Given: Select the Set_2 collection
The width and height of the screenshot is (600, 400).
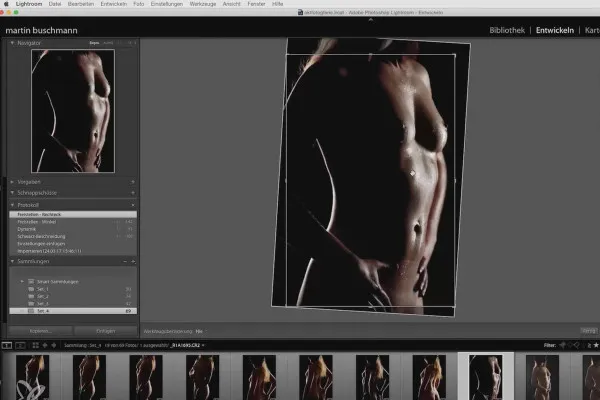Looking at the screenshot, I should tap(73, 296).
